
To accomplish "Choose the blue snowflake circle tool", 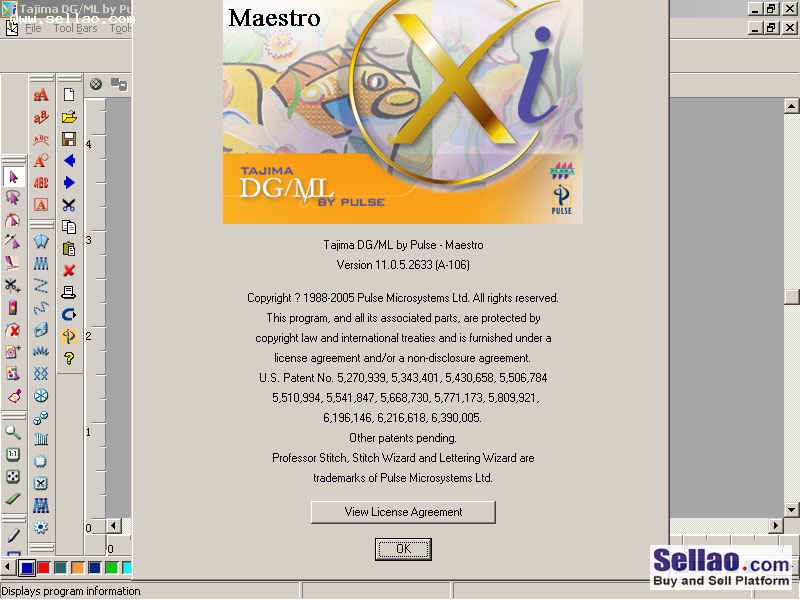I will pyautogui.click(x=41, y=395).
